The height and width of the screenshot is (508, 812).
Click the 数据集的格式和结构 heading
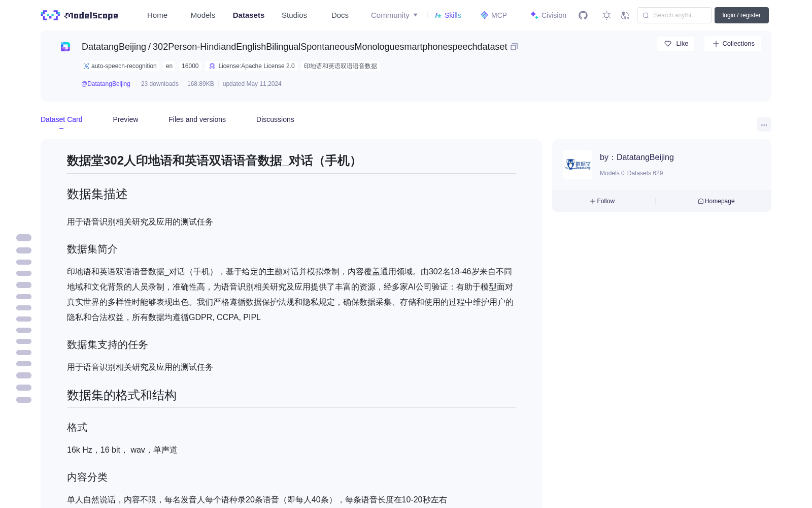[x=122, y=395]
